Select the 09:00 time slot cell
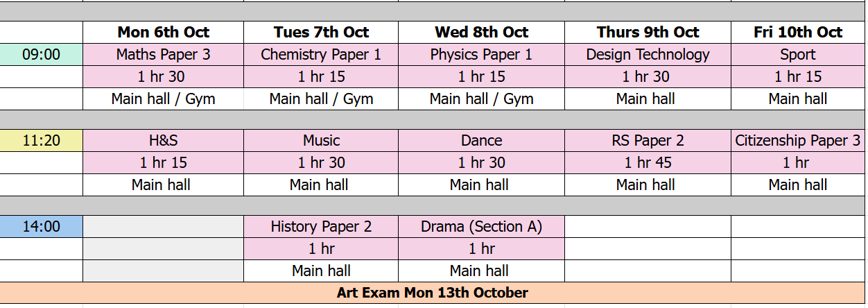Screen dimensions: 868x308 tap(42, 55)
